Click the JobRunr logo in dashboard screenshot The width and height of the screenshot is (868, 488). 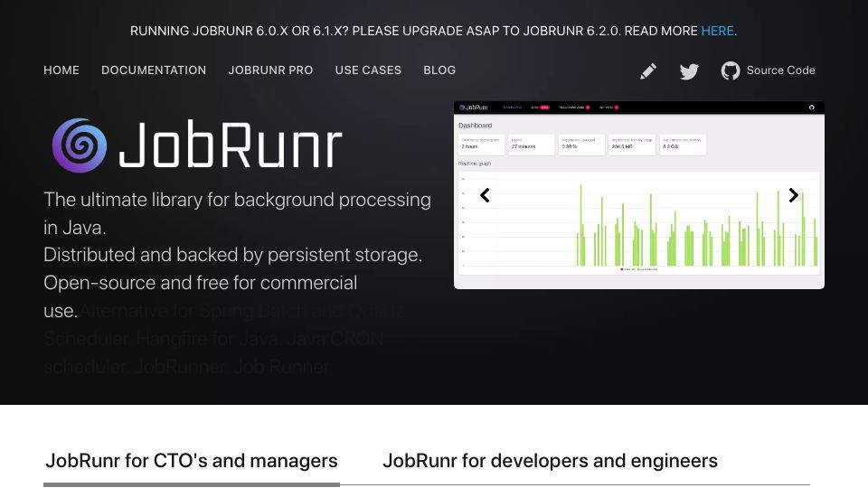(x=474, y=108)
